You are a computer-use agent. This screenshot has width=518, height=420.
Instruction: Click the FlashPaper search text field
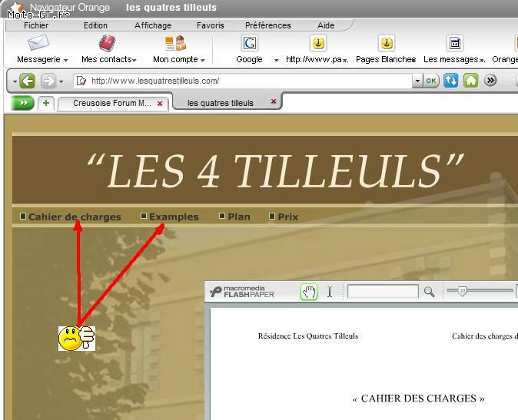click(x=383, y=292)
